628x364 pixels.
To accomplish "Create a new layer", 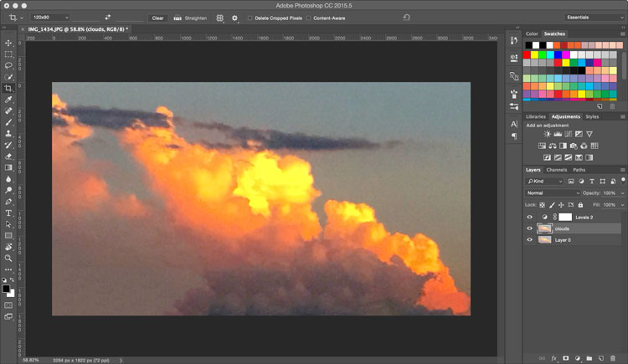I will (601, 358).
